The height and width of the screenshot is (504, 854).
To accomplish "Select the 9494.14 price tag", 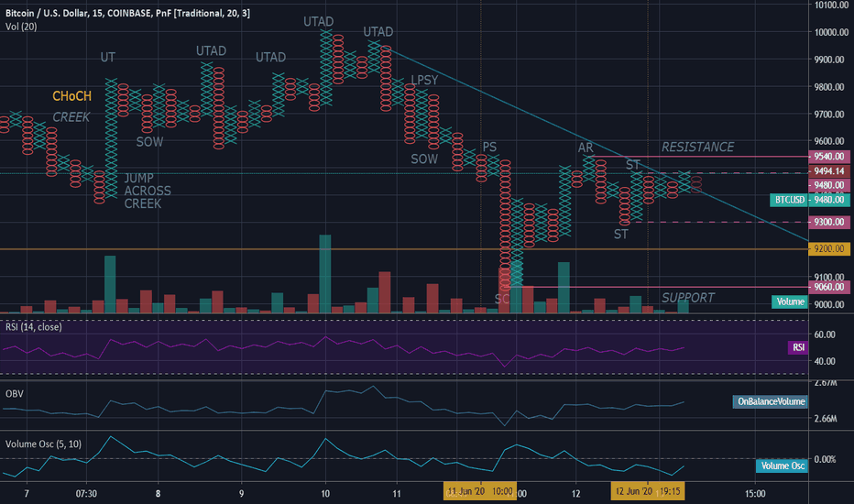I will click(829, 171).
